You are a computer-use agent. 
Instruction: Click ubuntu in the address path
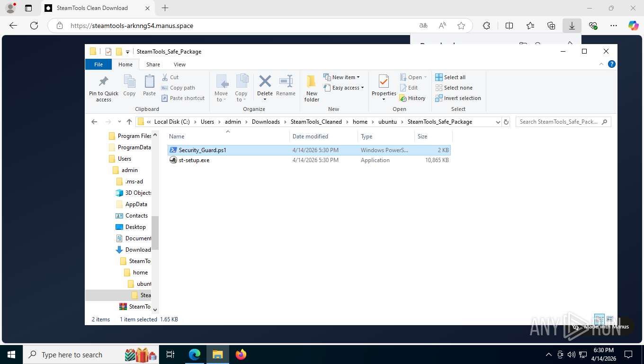point(387,122)
